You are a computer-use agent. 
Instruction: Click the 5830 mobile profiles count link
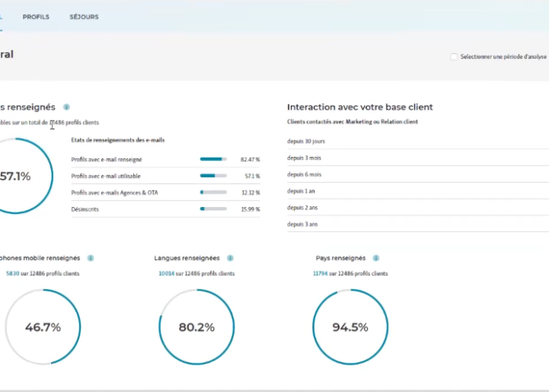point(13,274)
